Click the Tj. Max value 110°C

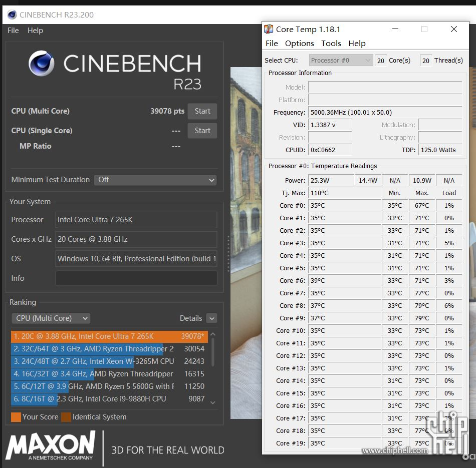pyautogui.click(x=344, y=193)
